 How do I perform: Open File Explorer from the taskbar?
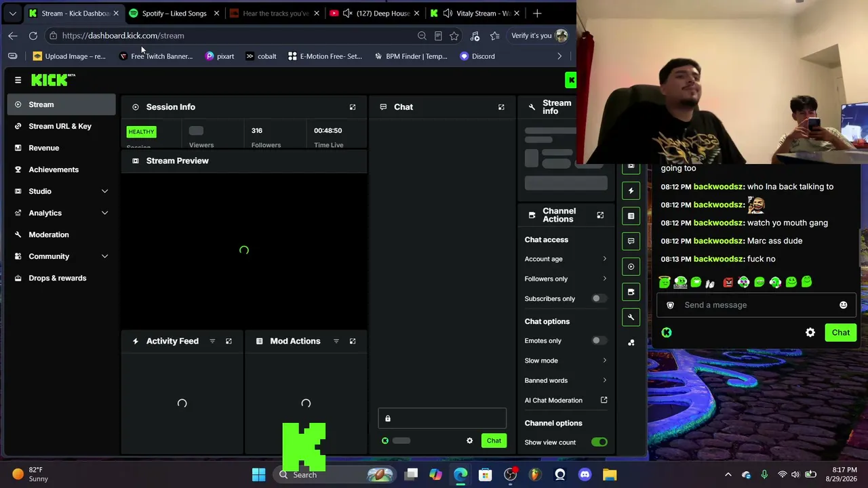(610, 474)
